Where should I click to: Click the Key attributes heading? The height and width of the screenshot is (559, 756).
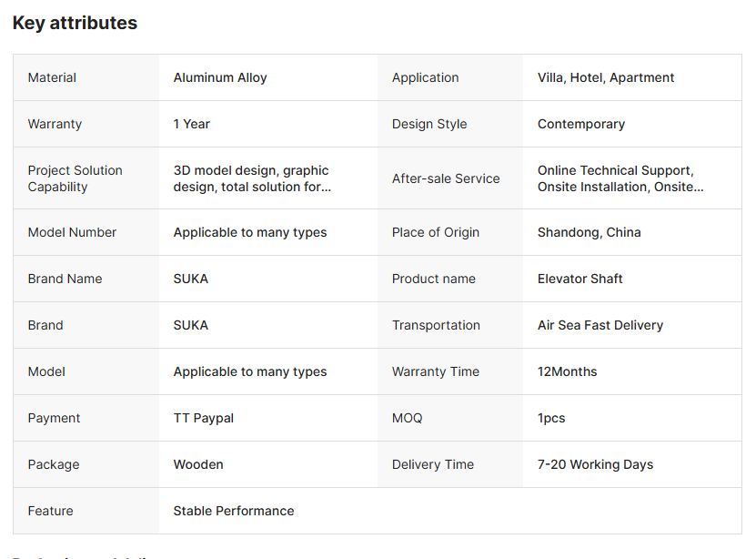pyautogui.click(x=75, y=23)
